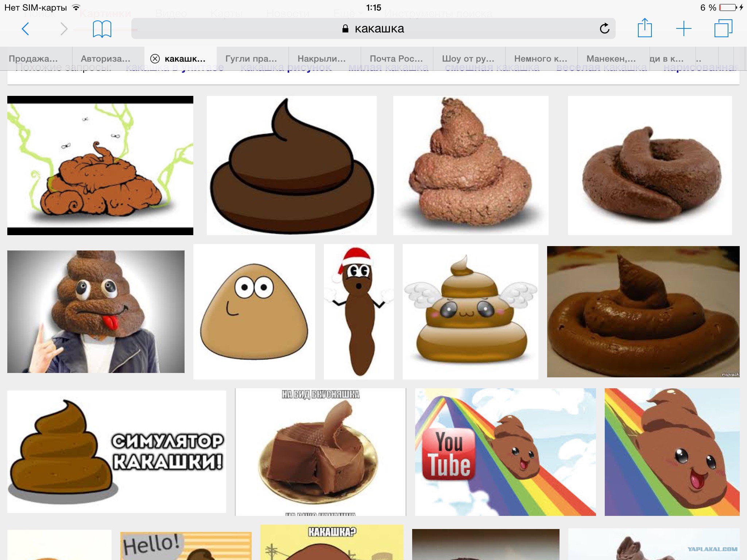
Task: Open the Симулятор какашки image
Action: pos(117,452)
